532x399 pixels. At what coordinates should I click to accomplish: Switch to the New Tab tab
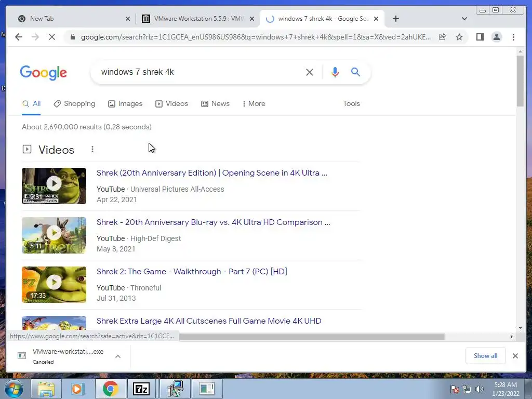pyautogui.click(x=71, y=19)
